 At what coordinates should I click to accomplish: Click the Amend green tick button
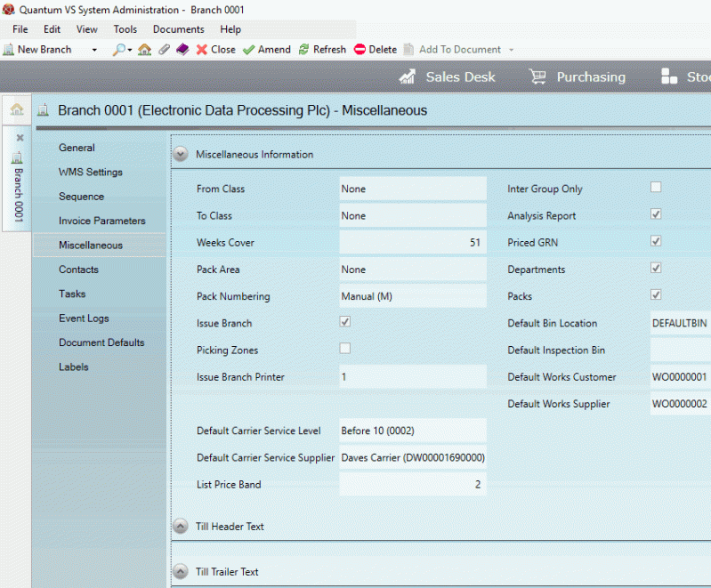(267, 50)
